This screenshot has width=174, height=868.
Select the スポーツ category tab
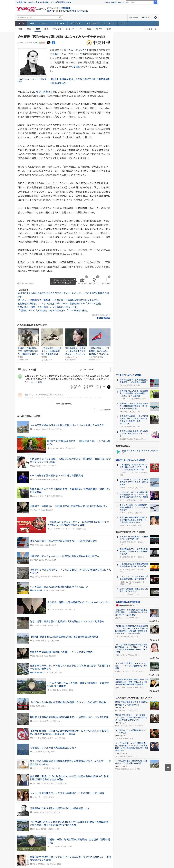[70, 29]
